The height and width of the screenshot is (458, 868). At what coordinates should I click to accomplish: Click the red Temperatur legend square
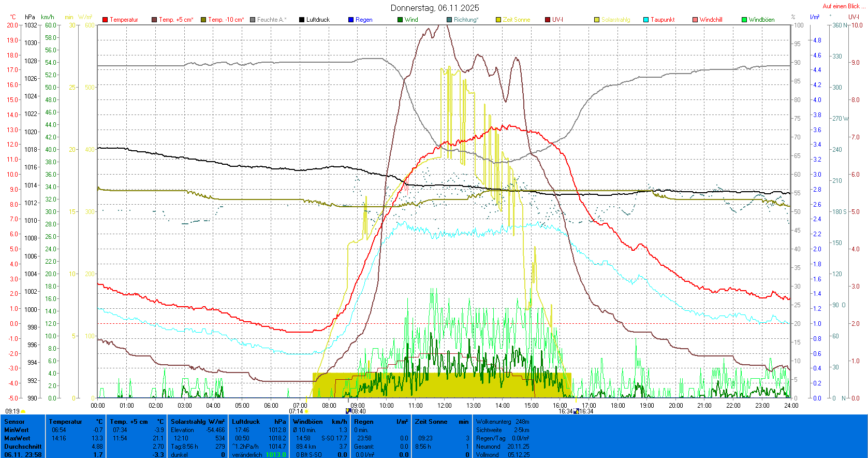coord(105,20)
